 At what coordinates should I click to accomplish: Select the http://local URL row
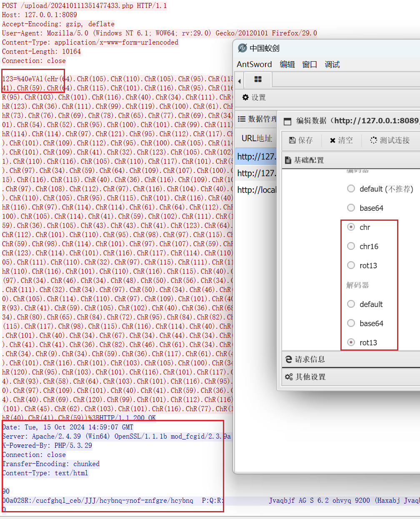click(256, 190)
